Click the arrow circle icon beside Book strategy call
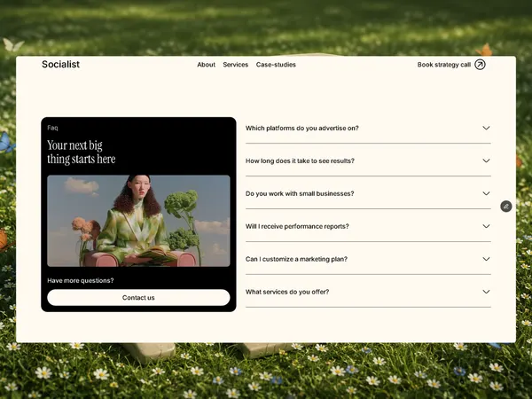Viewport: 532px width, 399px height. coord(480,65)
